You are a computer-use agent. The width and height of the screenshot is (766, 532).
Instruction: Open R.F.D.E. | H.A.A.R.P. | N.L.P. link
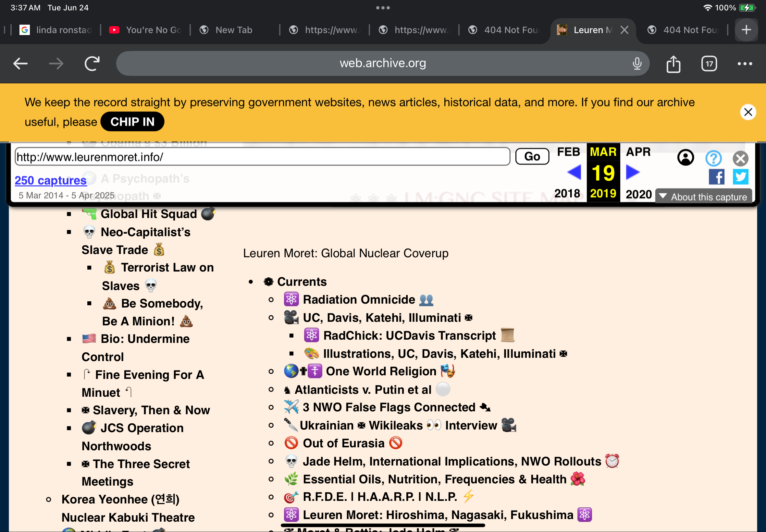(379, 497)
